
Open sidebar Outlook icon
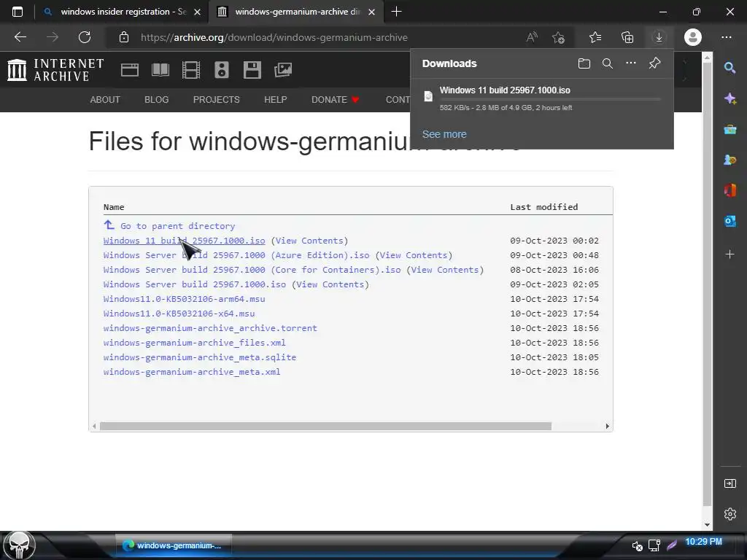pyautogui.click(x=729, y=221)
